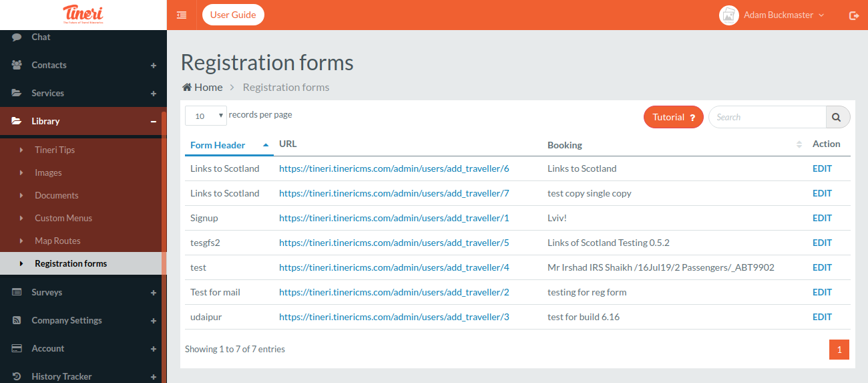The height and width of the screenshot is (383, 868).
Task: Click EDIT for add_traveller/6 row
Action: [822, 168]
